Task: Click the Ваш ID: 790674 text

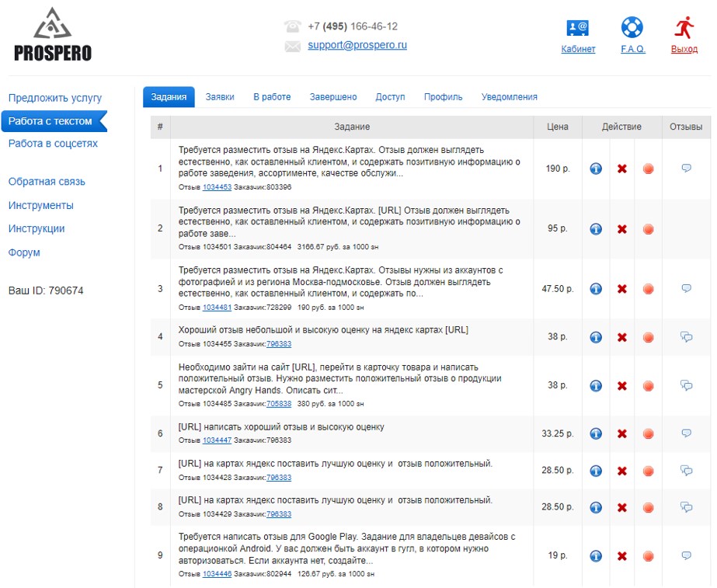Action: (46, 291)
